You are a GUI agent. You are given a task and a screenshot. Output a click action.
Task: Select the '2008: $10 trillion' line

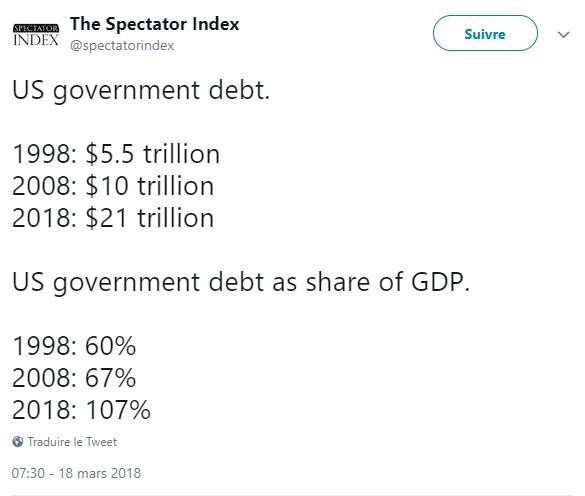tap(113, 186)
